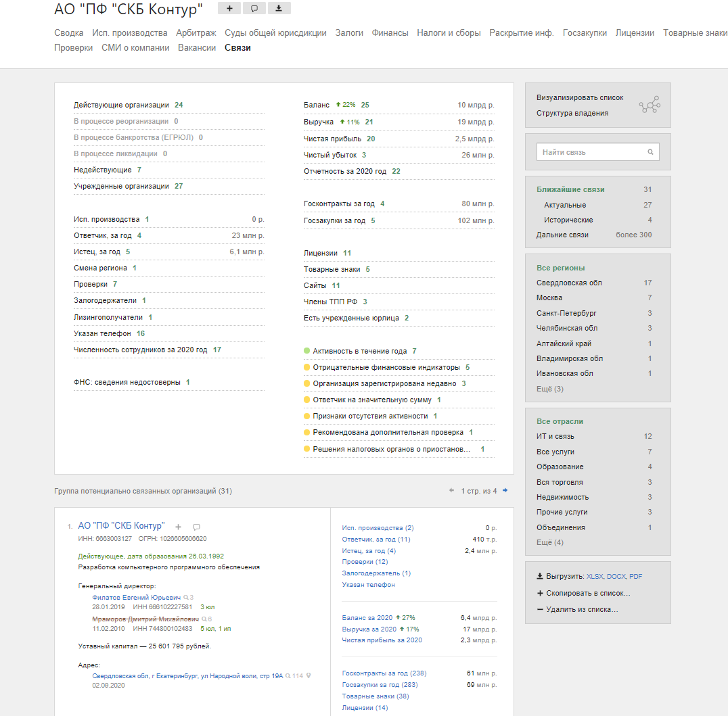Click the download button in the page header

[279, 9]
